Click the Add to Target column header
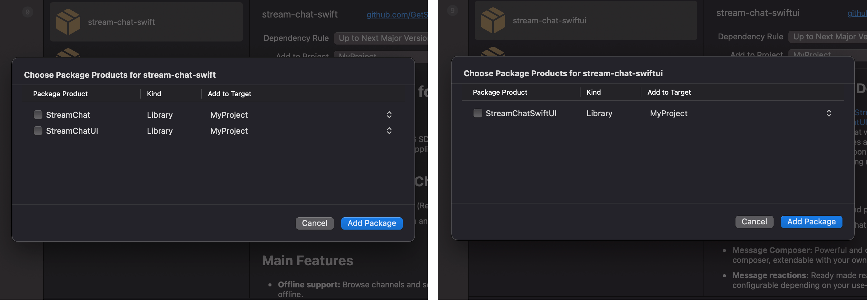Image resolution: width=868 pixels, height=300 pixels. [229, 94]
